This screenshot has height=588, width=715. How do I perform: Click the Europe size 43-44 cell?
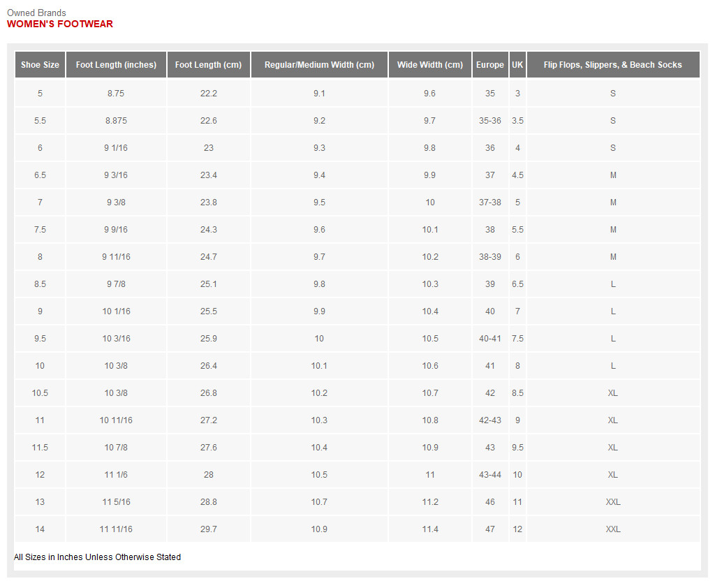point(490,475)
